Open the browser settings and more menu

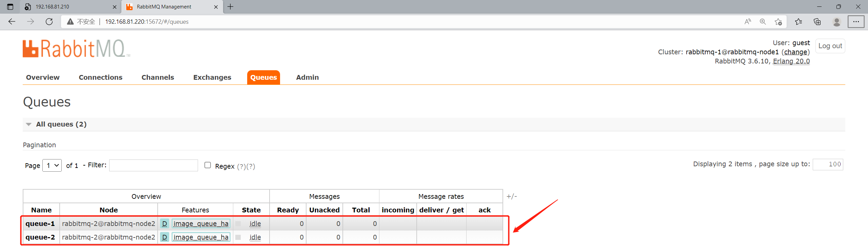coord(856,22)
